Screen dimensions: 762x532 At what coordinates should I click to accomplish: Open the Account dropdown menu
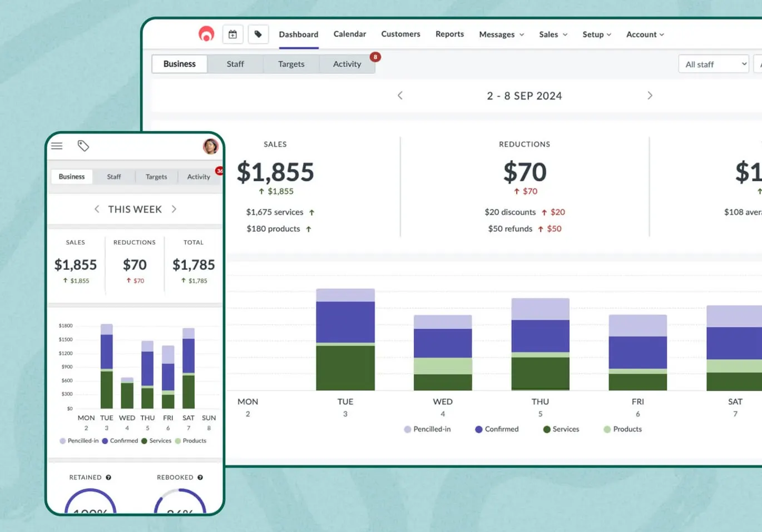[645, 34]
